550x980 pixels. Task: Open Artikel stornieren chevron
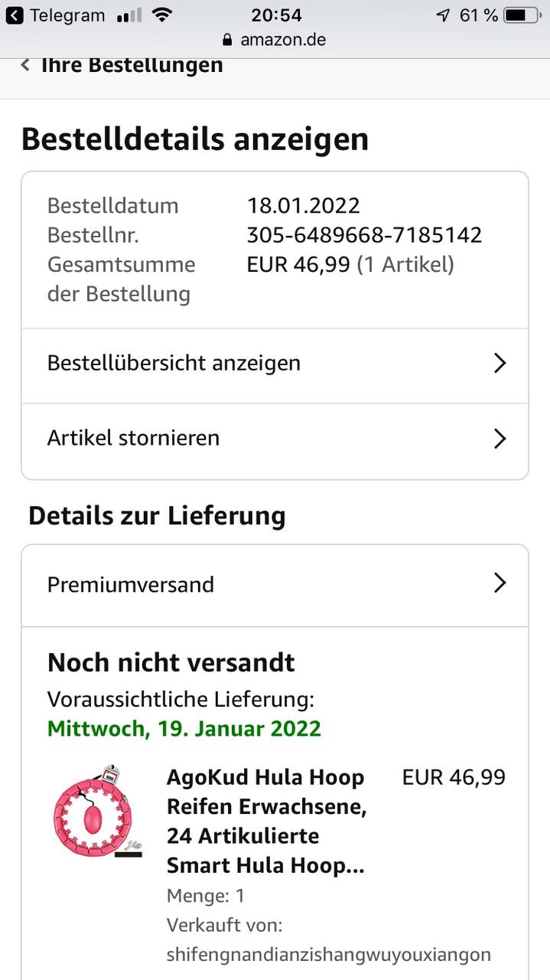tap(500, 439)
